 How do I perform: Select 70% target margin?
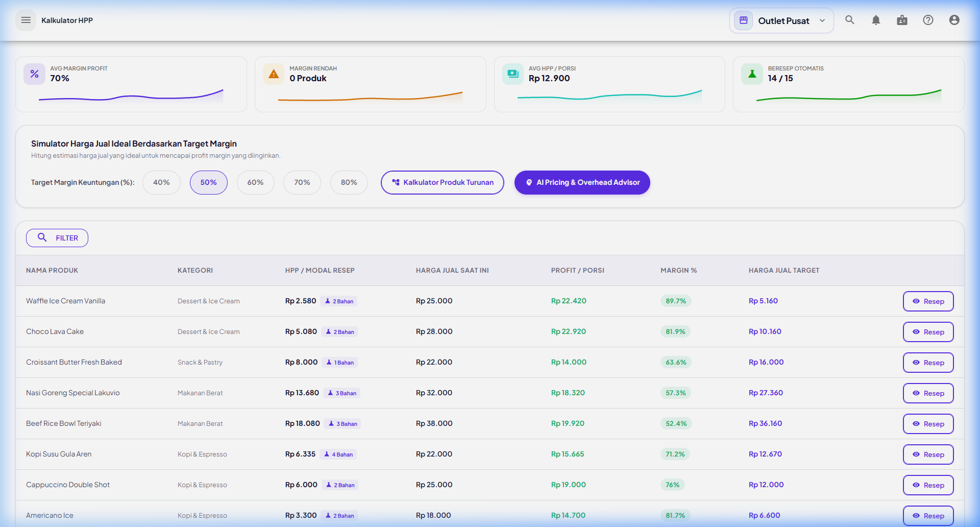click(x=302, y=182)
